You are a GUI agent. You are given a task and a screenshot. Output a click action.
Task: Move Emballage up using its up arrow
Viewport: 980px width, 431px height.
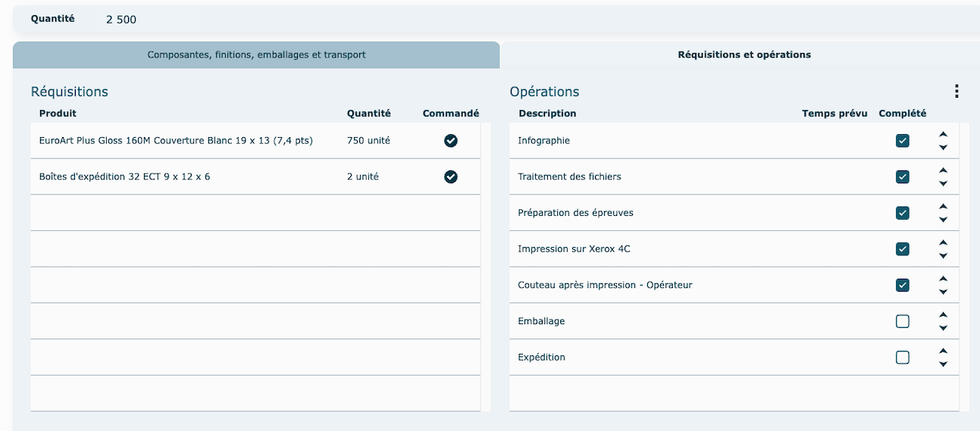point(943,314)
